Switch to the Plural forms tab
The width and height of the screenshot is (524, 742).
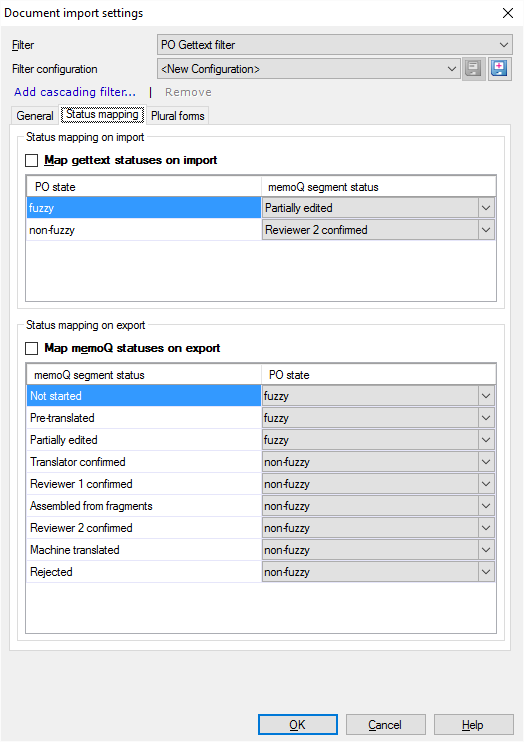pos(178,116)
